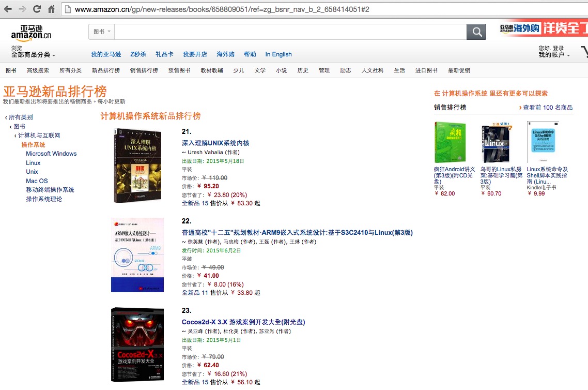Screen dimensions: 588x390
Task: Expand the 全部商品分类 browse menu
Action: pyautogui.click(x=33, y=55)
